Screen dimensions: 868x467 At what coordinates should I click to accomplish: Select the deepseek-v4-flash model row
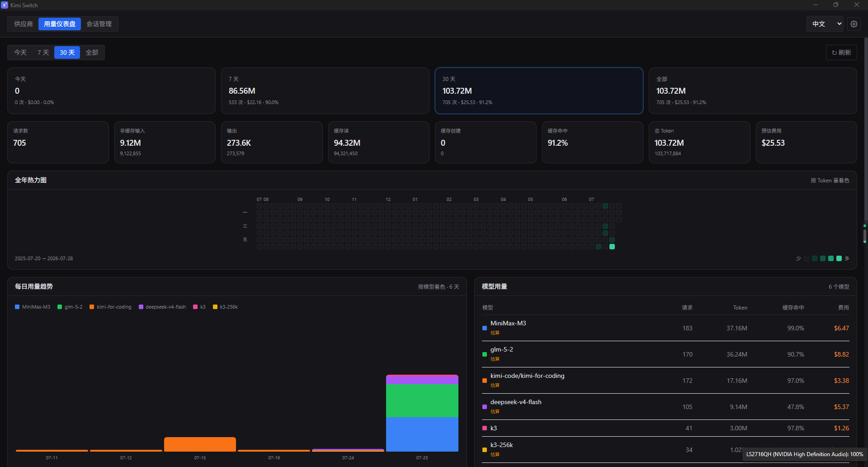click(x=665, y=407)
